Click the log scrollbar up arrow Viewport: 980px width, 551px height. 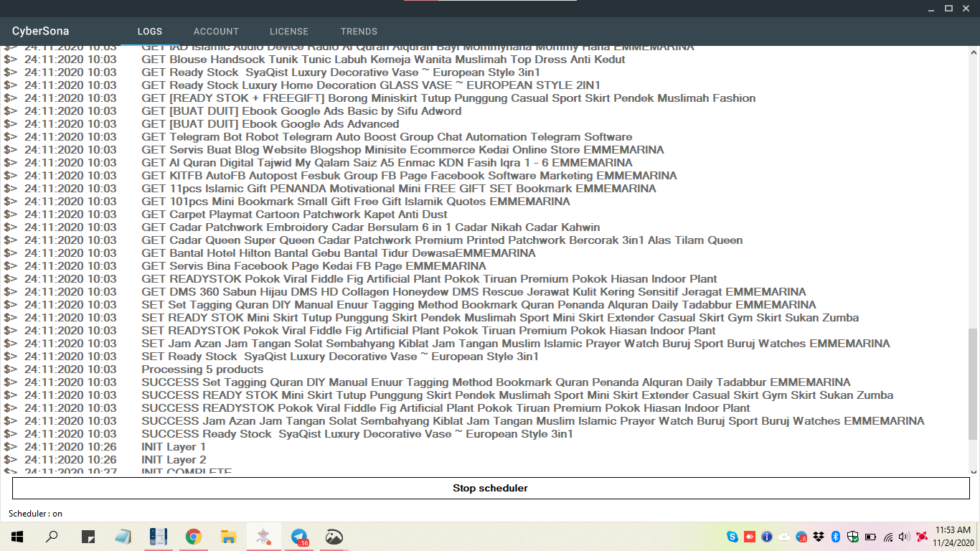974,52
